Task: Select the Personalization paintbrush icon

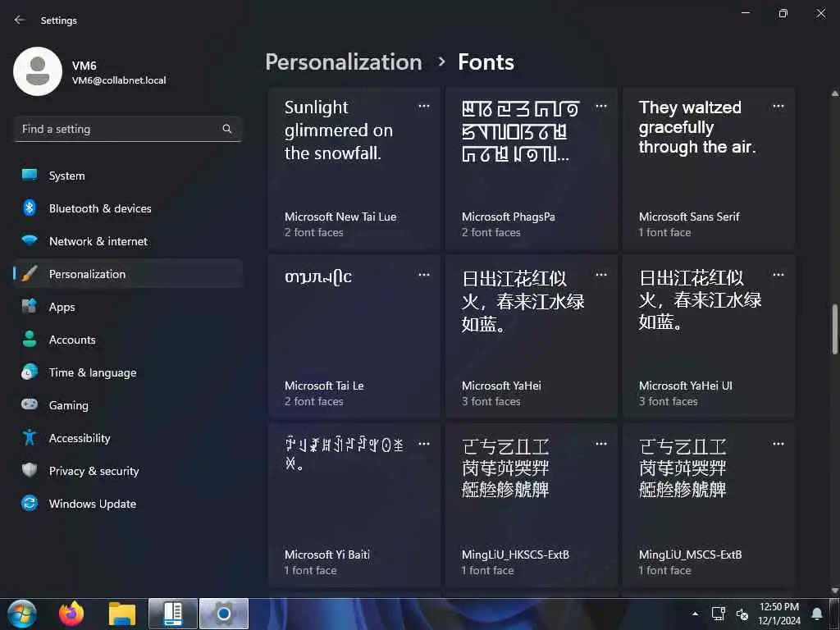Action: coord(30,274)
